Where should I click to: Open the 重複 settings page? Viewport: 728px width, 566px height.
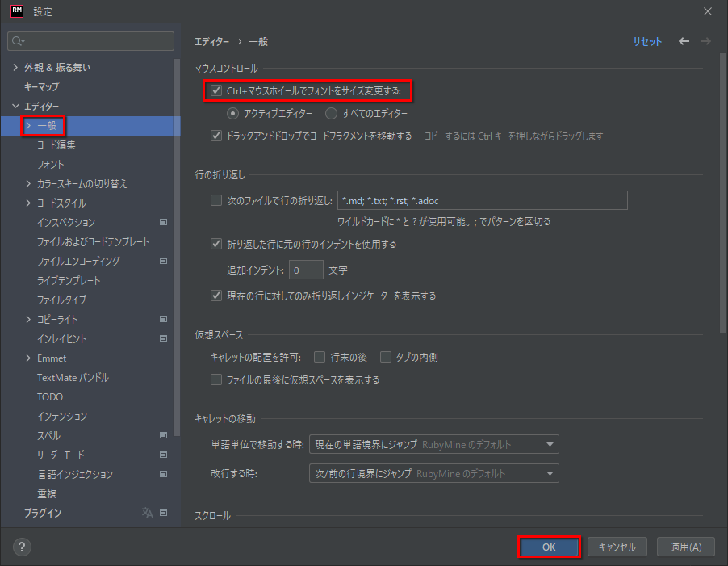(x=47, y=493)
